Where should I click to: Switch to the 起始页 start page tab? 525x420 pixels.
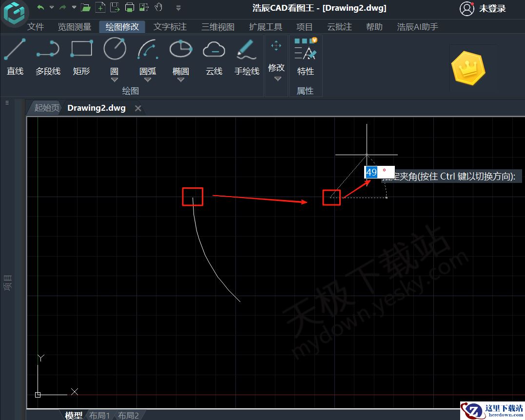46,108
